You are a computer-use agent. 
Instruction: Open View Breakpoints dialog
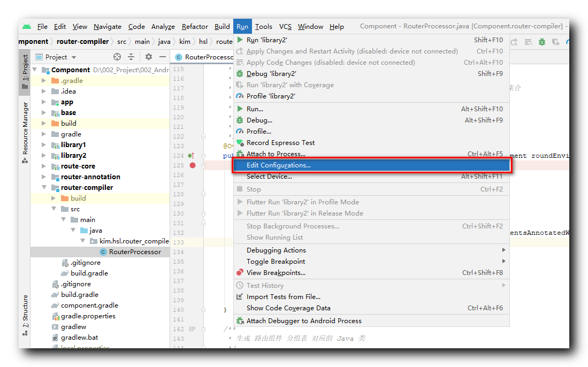(x=371, y=272)
